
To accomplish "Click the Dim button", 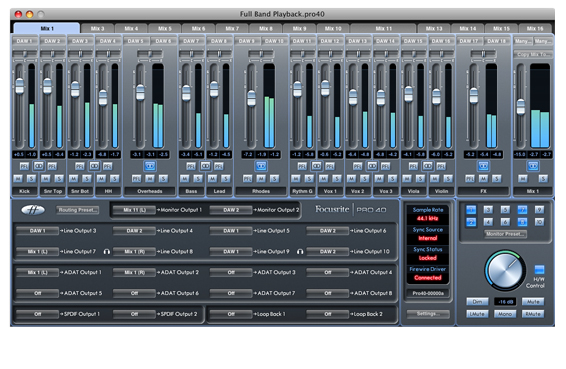I will click(477, 301).
